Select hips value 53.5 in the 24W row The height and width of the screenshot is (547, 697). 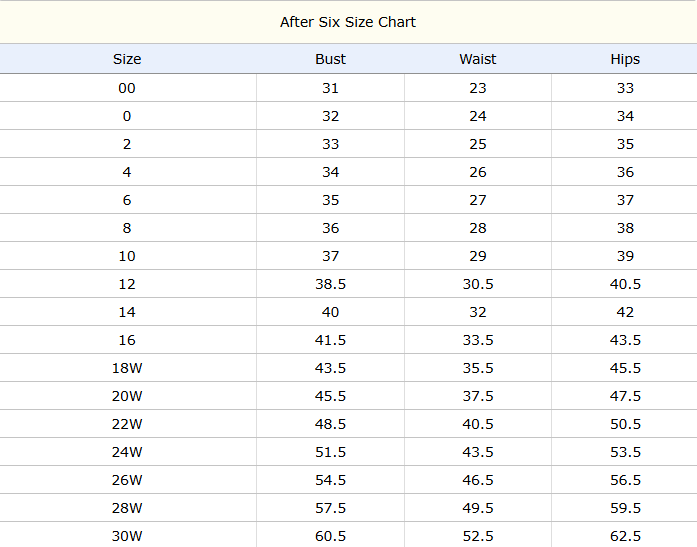click(x=625, y=452)
